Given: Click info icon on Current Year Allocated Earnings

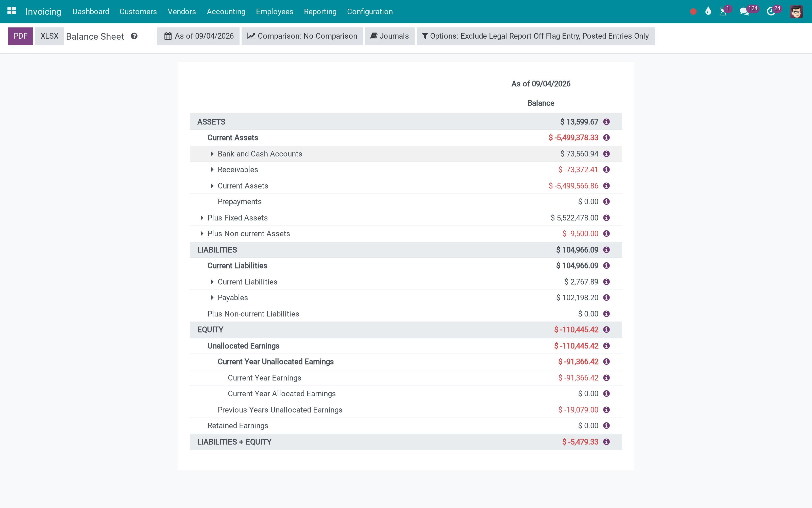Looking at the screenshot, I should pos(606,393).
